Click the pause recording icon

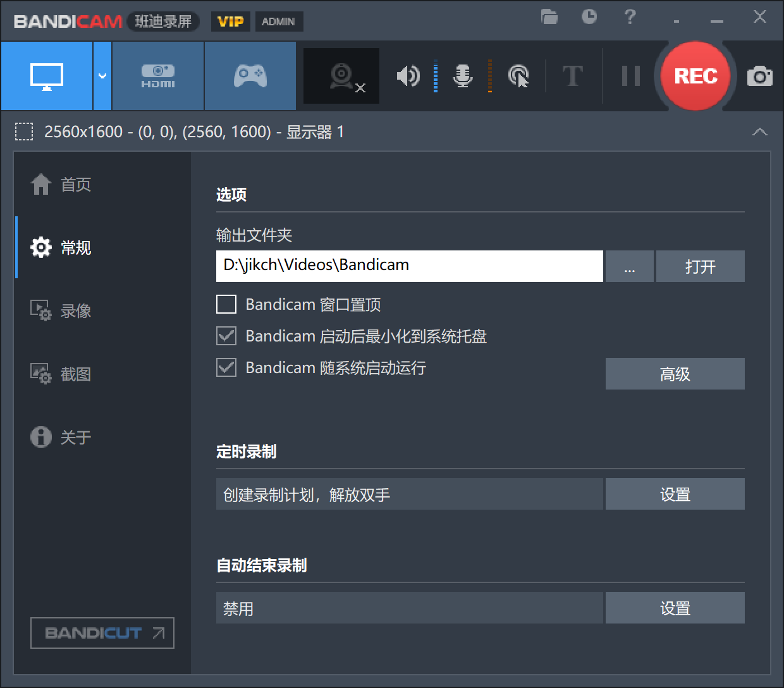point(630,77)
